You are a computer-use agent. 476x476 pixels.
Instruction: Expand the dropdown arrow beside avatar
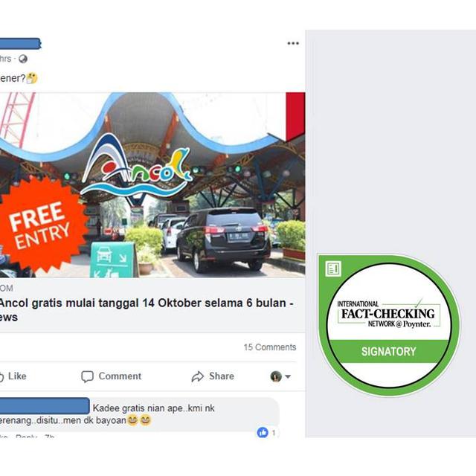(288, 377)
